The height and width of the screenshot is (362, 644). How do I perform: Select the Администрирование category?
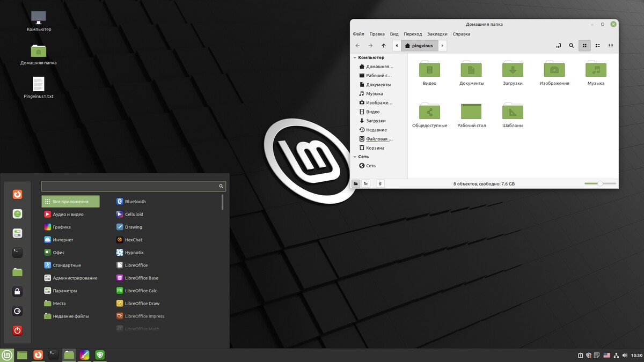click(x=70, y=278)
